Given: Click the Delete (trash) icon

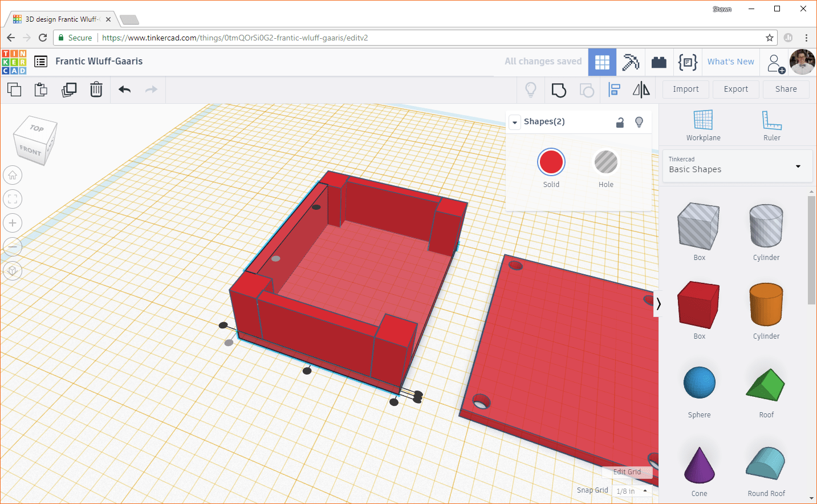Looking at the screenshot, I should [96, 90].
